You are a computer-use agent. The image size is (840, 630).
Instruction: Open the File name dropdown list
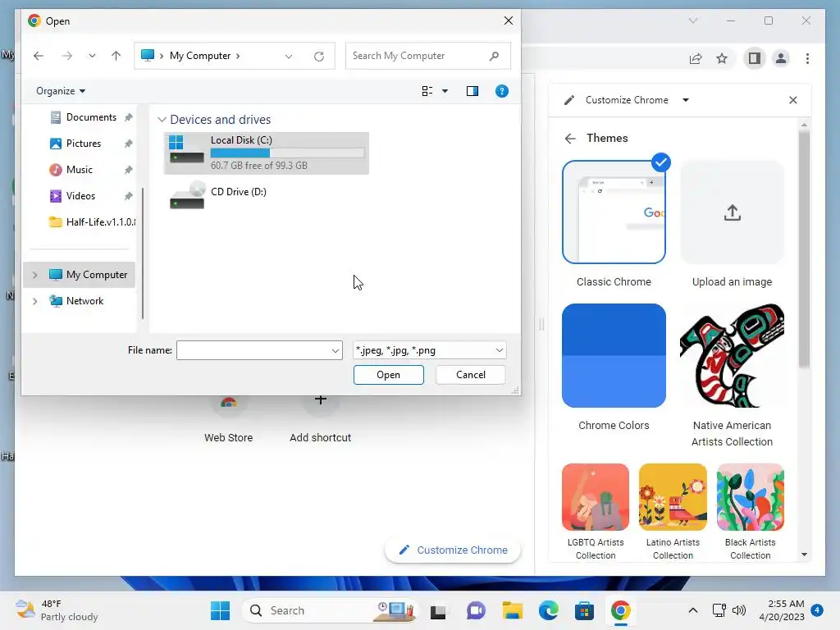click(x=336, y=351)
